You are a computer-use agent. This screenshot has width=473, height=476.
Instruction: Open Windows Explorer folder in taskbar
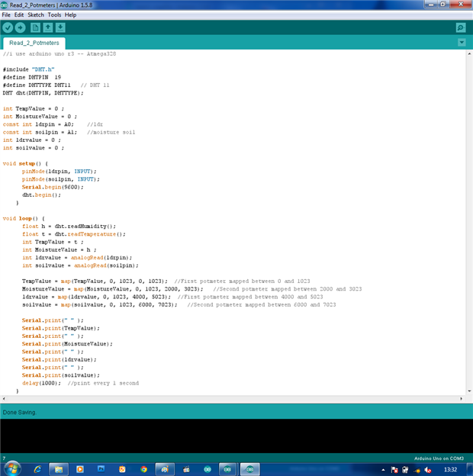[59, 469]
